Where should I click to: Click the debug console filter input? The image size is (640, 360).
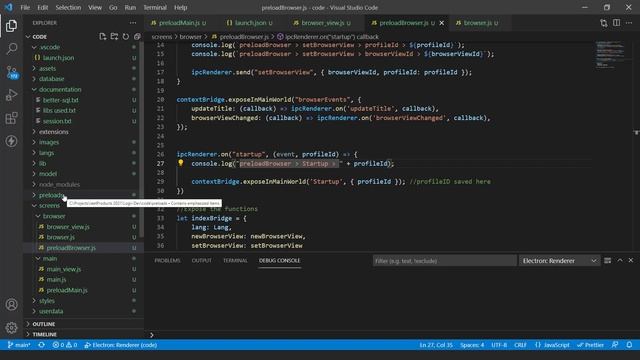point(444,261)
